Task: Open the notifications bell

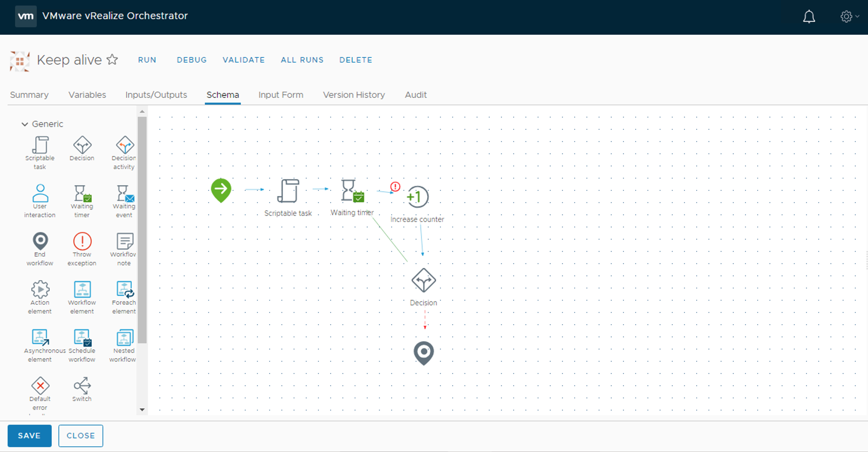Action: click(809, 17)
